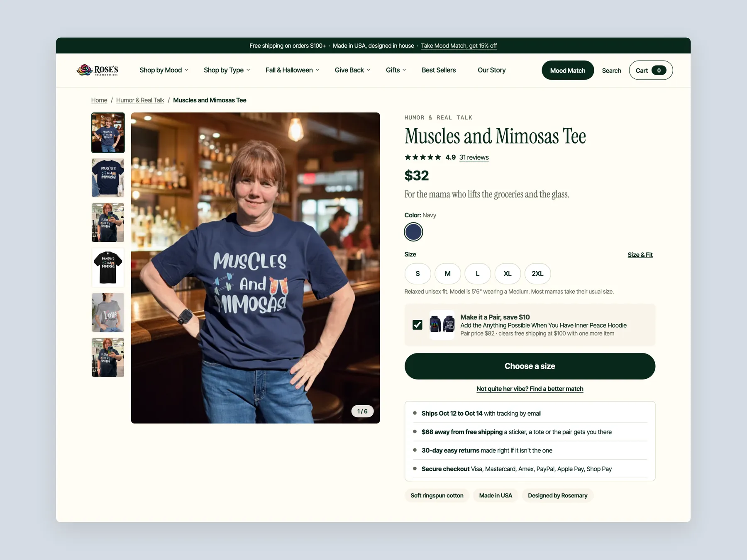
Task: Open the 31 reviews link
Action: (x=474, y=157)
